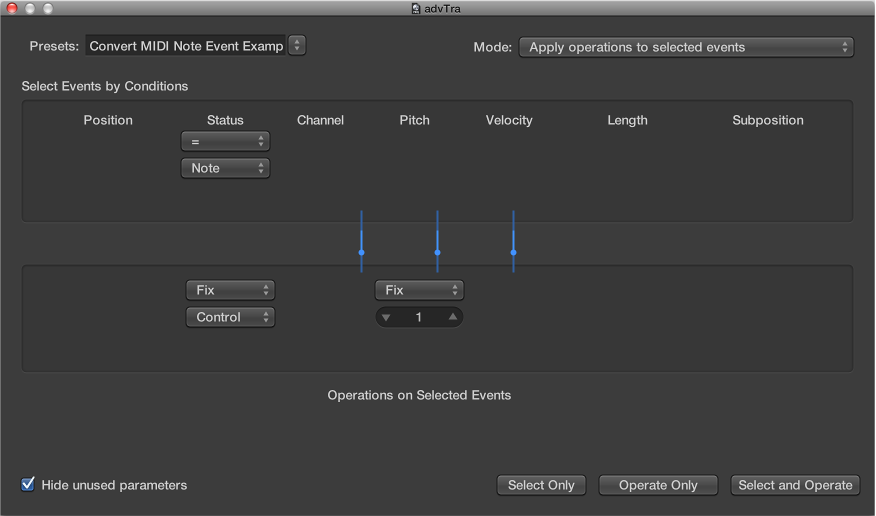
Task: Open the 'Control' status operation pop-up
Action: pos(230,317)
